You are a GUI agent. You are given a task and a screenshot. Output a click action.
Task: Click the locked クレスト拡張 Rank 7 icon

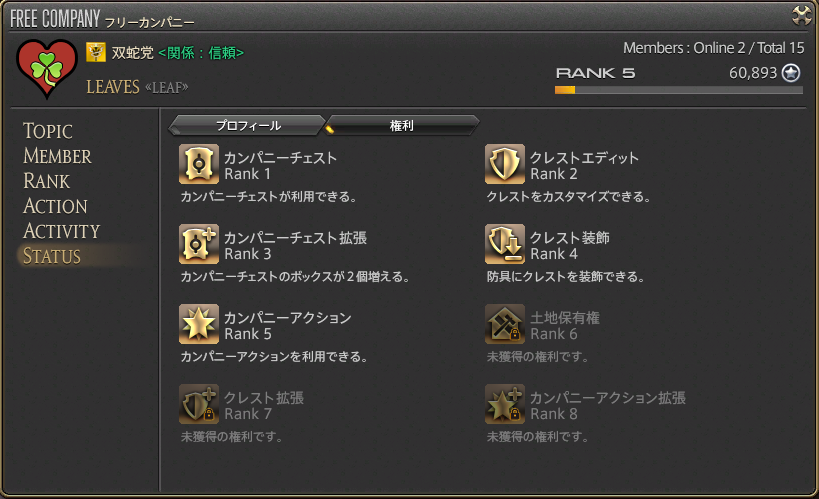[x=198, y=404]
